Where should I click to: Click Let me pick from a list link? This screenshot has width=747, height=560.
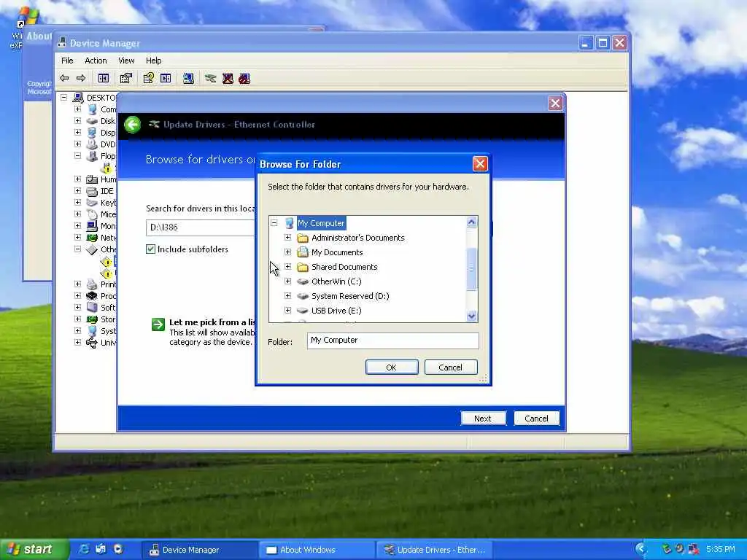(x=212, y=322)
